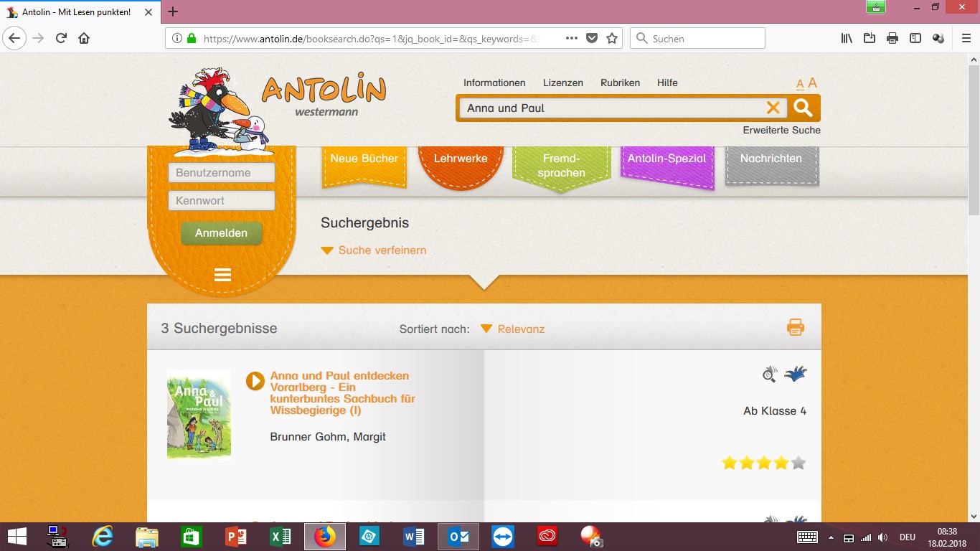Click the play arrow next to the book title
This screenshot has width=980, height=551.
[255, 381]
